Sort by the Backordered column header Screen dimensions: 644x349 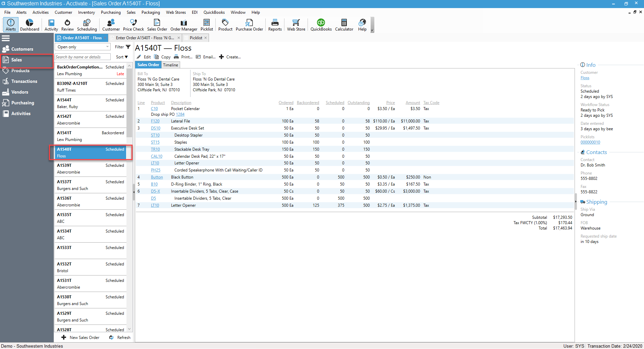308,103
